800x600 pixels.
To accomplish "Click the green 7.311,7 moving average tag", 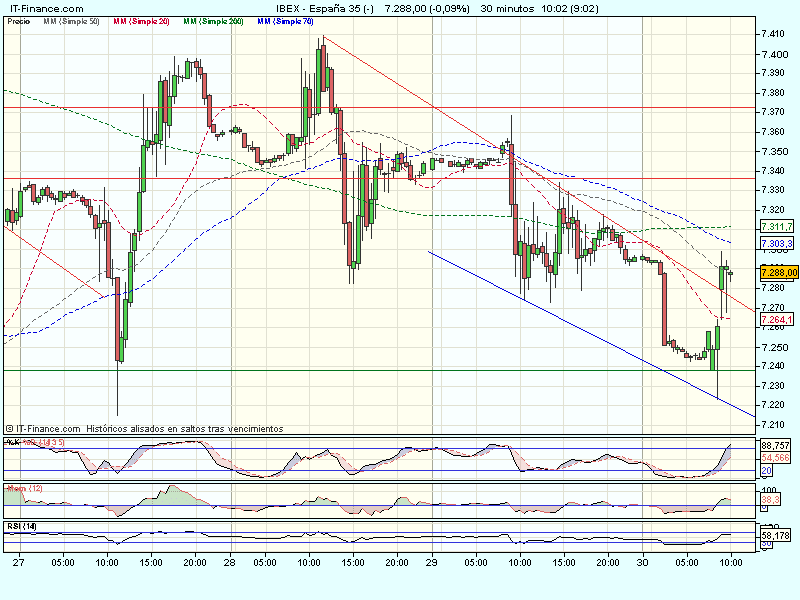I will pyautogui.click(x=777, y=227).
